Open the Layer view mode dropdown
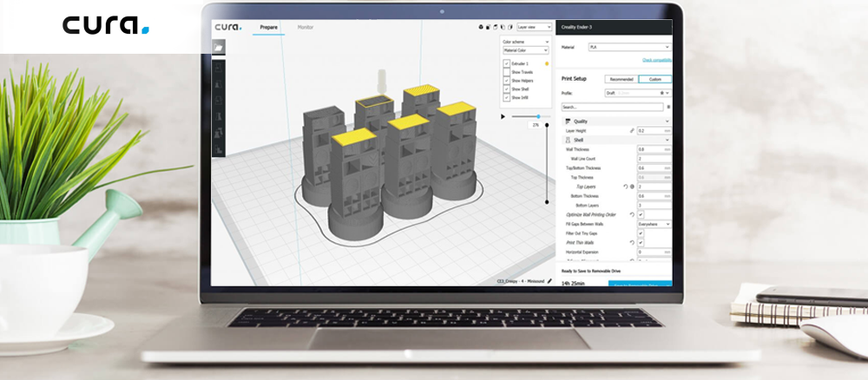This screenshot has width=868, height=380. click(x=534, y=27)
